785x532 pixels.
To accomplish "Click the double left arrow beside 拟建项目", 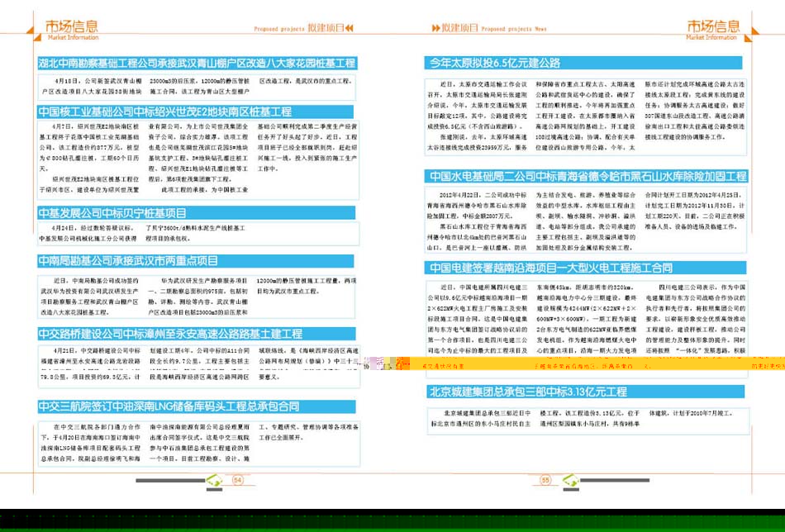I will click(x=349, y=28).
